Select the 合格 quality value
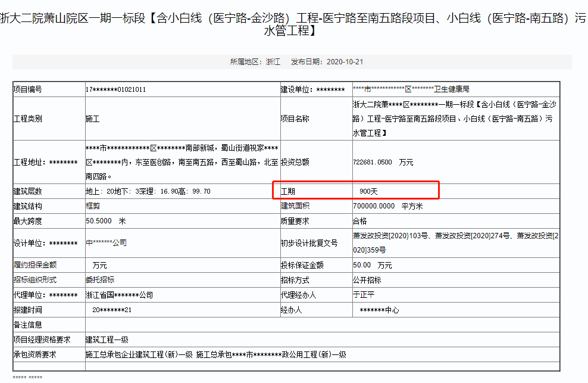Image resolution: width=588 pixels, height=383 pixels. pyautogui.click(x=359, y=221)
